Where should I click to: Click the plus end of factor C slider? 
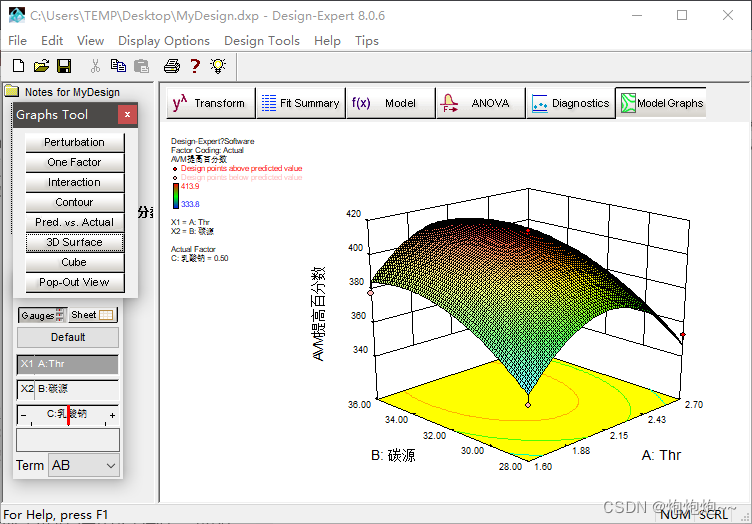point(112,415)
